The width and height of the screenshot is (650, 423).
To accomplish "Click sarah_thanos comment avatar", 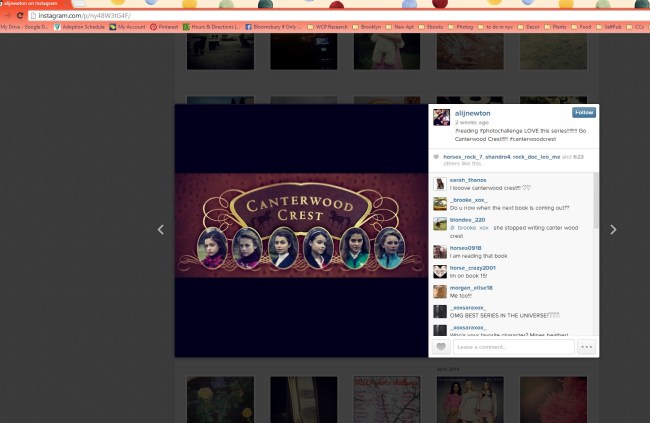I will pyautogui.click(x=440, y=183).
